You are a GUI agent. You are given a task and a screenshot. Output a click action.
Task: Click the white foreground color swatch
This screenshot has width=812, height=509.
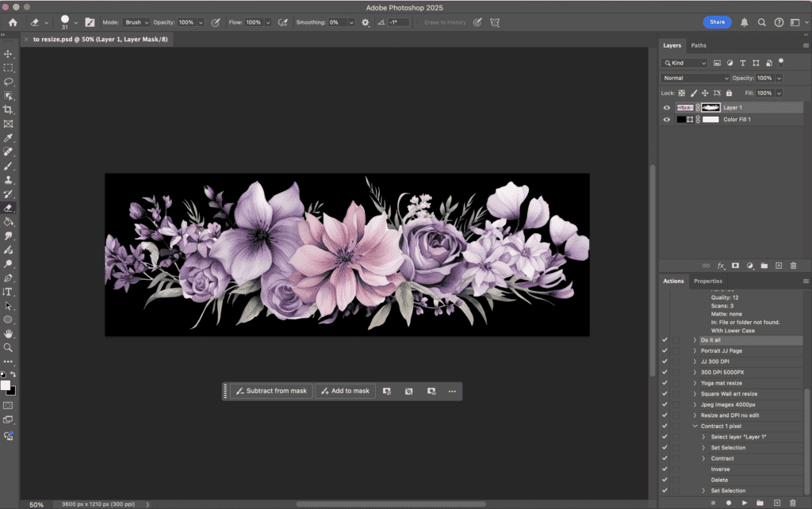coord(6,385)
